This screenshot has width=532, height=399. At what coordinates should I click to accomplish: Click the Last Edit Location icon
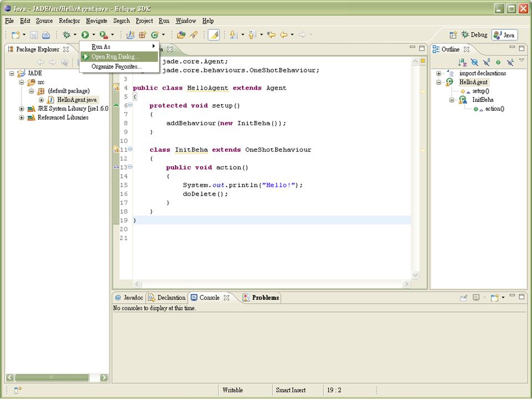(x=271, y=35)
